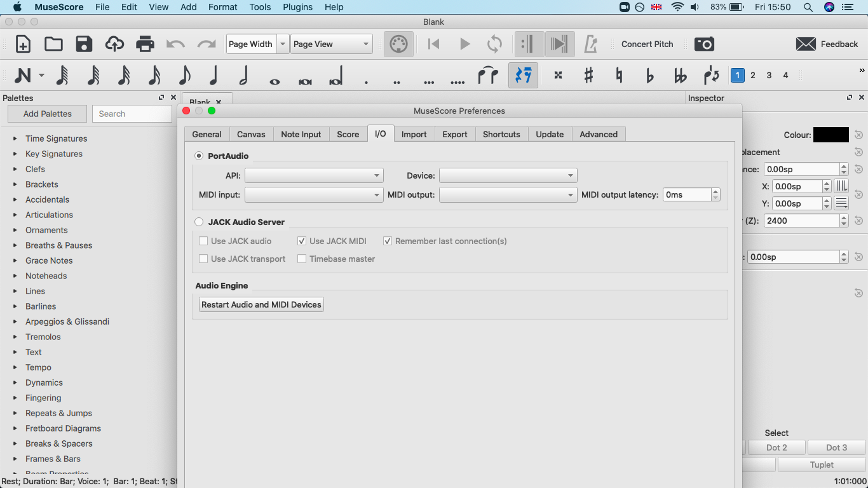Click the MIDI output latency field
The height and width of the screenshot is (488, 868).
click(x=687, y=194)
